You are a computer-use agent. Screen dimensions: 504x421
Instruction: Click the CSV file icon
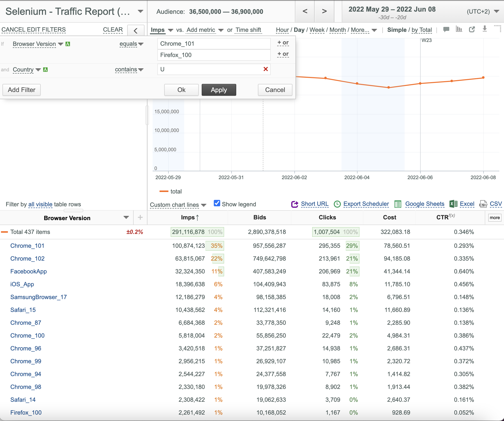tap(483, 204)
